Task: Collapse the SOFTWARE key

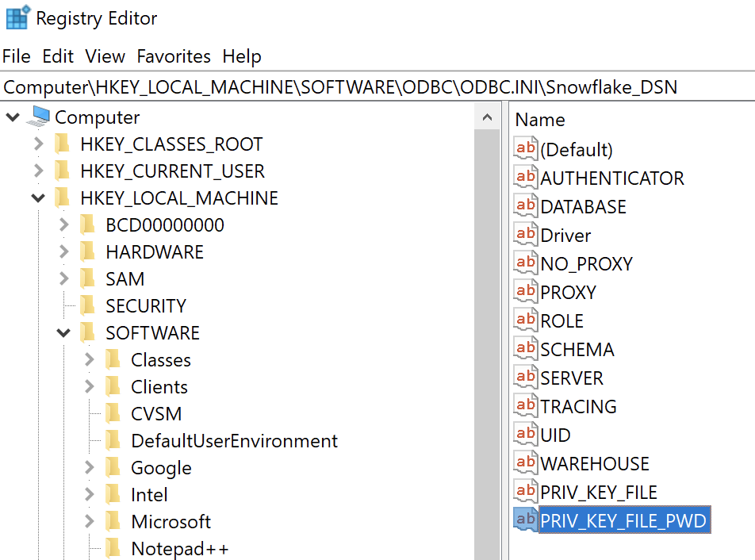Action: [x=63, y=332]
